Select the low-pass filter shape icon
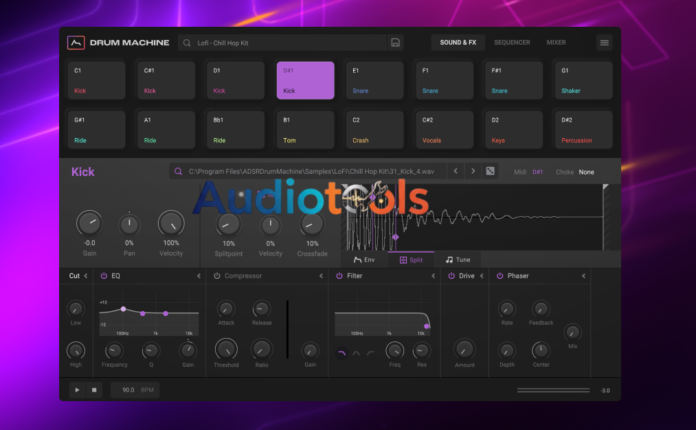The height and width of the screenshot is (430, 696). [342, 352]
